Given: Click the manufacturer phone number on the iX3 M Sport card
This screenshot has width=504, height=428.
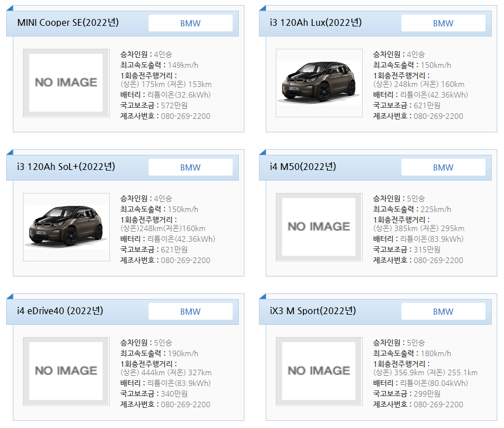Looking at the screenshot, I should [438, 404].
